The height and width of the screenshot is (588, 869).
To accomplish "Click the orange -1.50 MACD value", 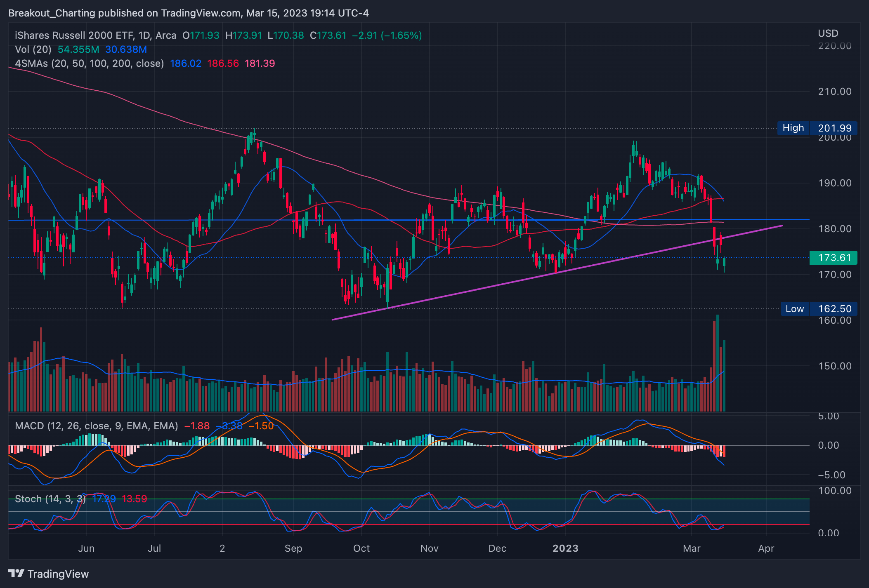I will click(261, 426).
